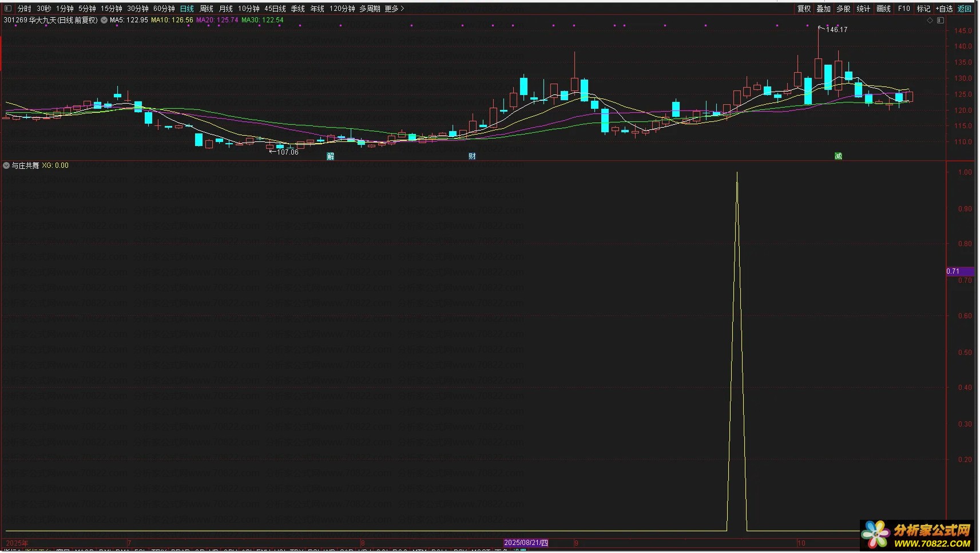Viewport: 980px width, 553px height.
Task: Click the 标记 mark button
Action: 924,9
